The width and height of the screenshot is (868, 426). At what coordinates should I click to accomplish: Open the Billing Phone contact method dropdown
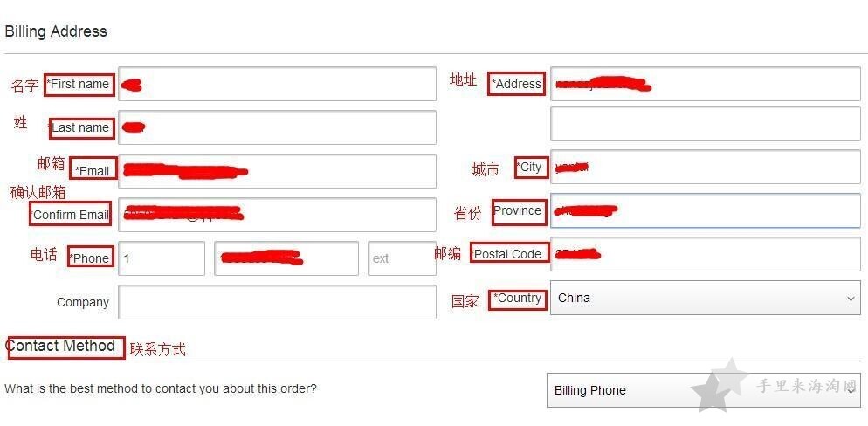(704, 390)
